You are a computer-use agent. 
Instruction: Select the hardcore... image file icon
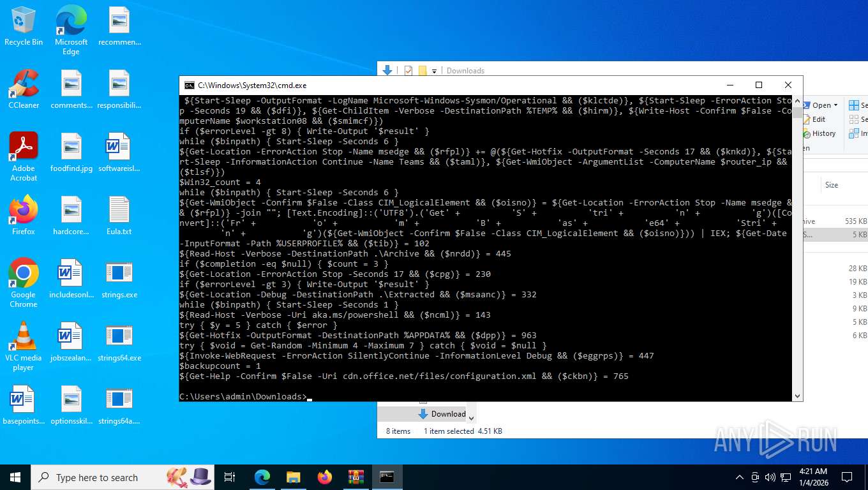point(71,216)
